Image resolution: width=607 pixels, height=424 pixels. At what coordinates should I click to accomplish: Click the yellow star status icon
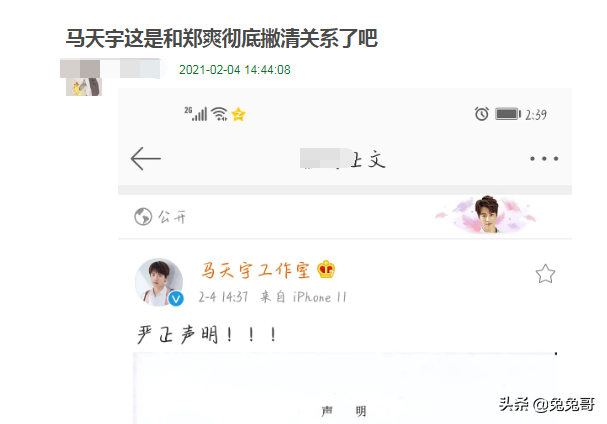tap(238, 114)
